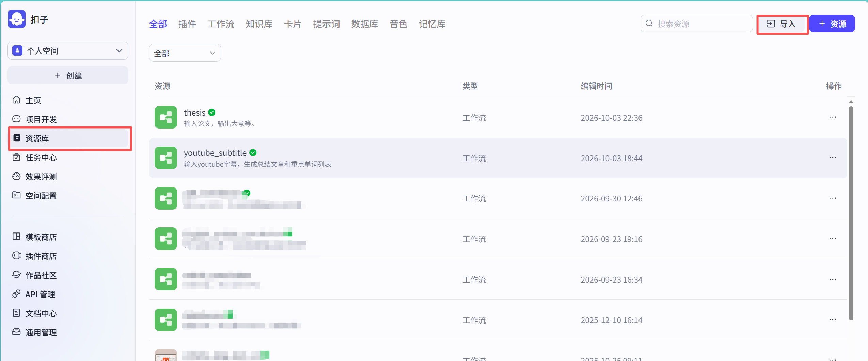Select 资源库 in the sidebar
This screenshot has height=361, width=868.
coord(68,138)
